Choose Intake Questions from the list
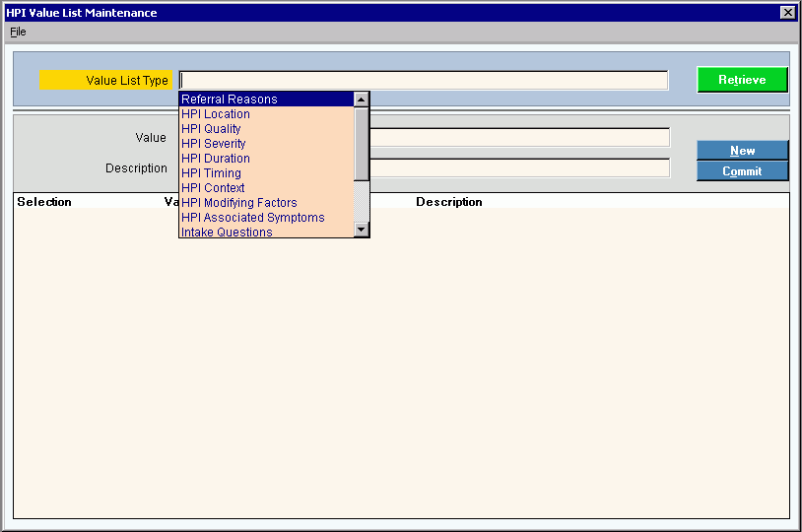Screen dimensions: 802x532 coord(227,233)
